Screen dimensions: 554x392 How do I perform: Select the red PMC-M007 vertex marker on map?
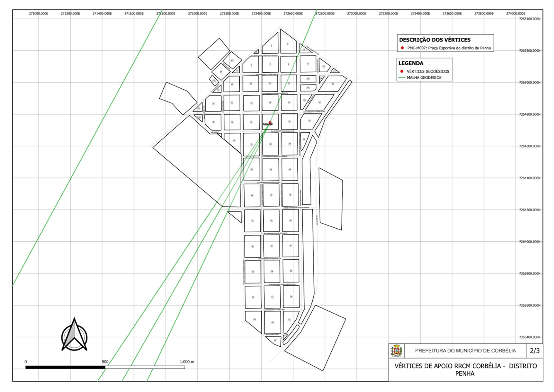(x=270, y=122)
